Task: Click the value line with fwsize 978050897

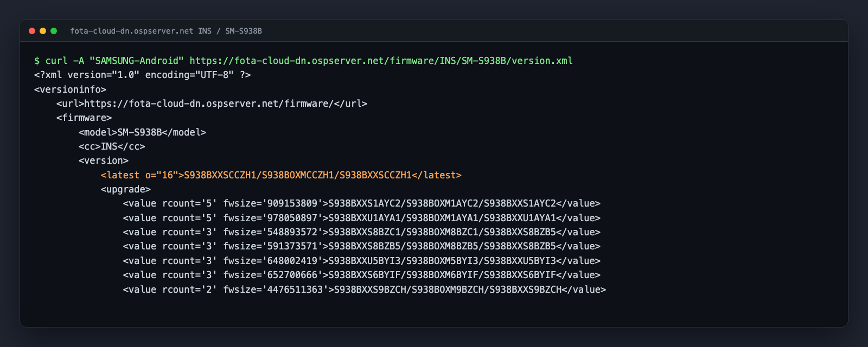Action: 361,218
